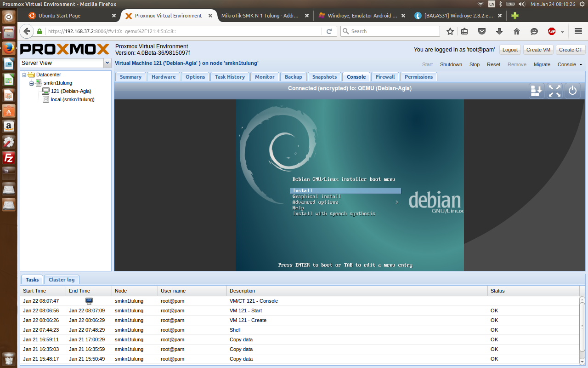Open the Task History tab
The image size is (588, 368).
point(230,77)
